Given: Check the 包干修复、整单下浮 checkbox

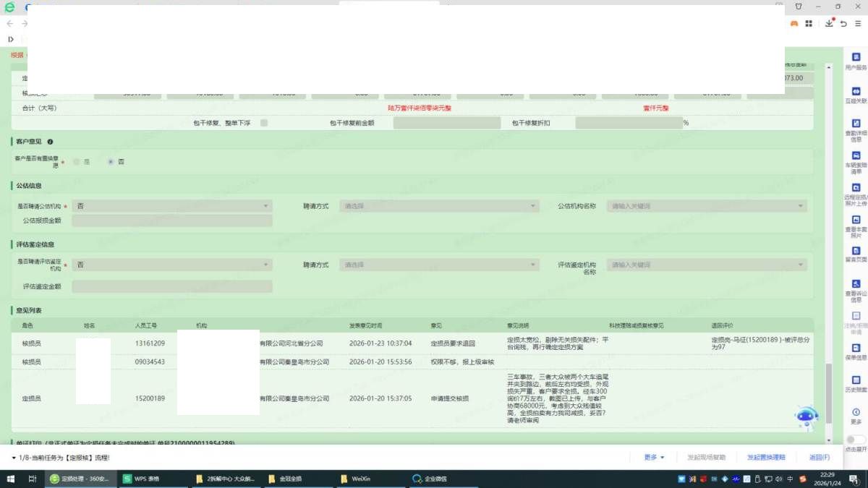Looking at the screenshot, I should tap(264, 123).
